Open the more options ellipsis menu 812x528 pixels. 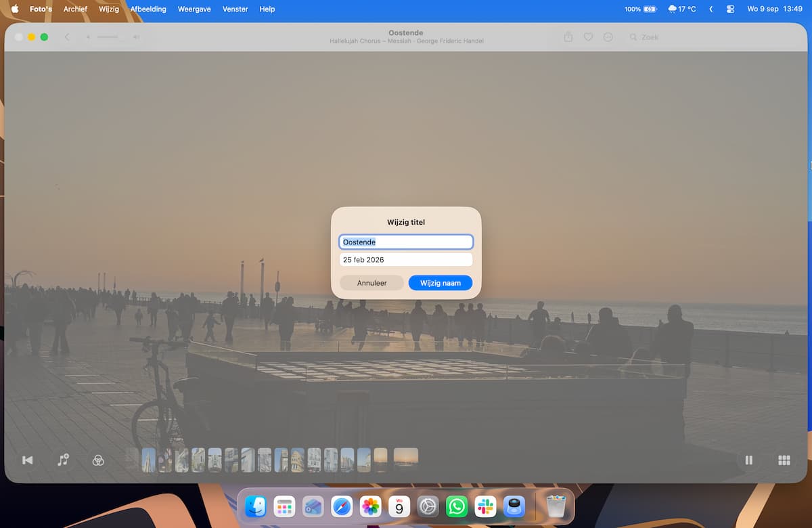608,37
